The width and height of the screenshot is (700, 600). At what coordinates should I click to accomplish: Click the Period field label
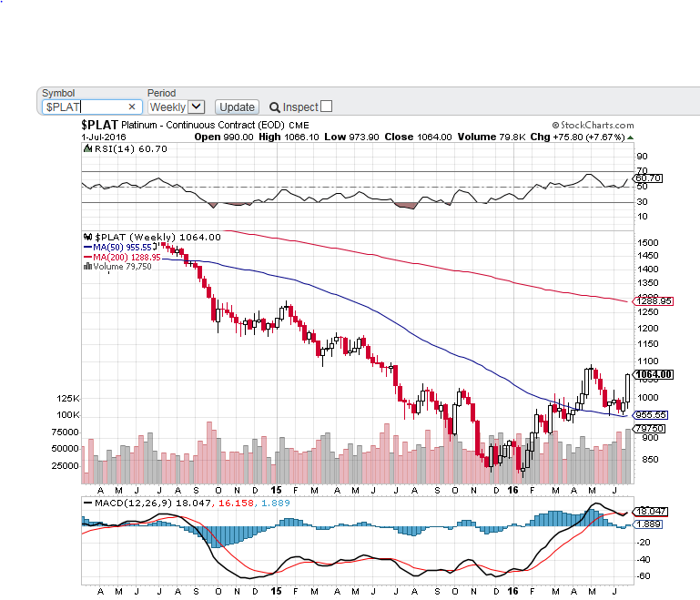162,93
